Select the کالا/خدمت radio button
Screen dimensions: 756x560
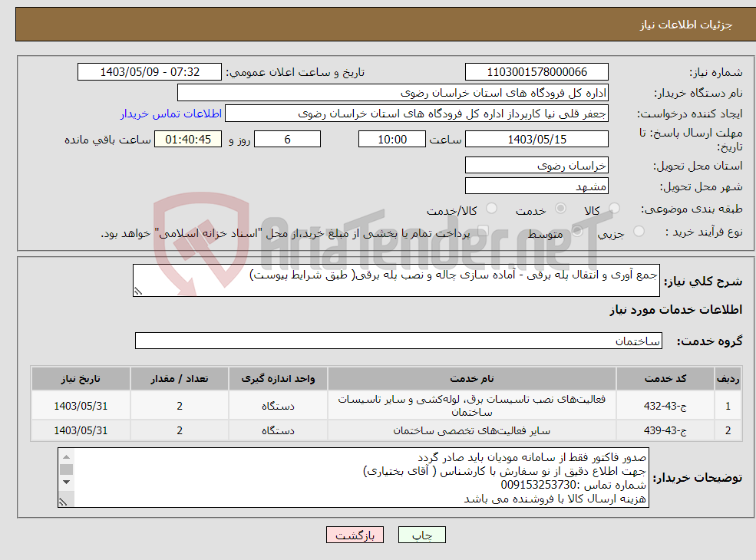coord(491,209)
